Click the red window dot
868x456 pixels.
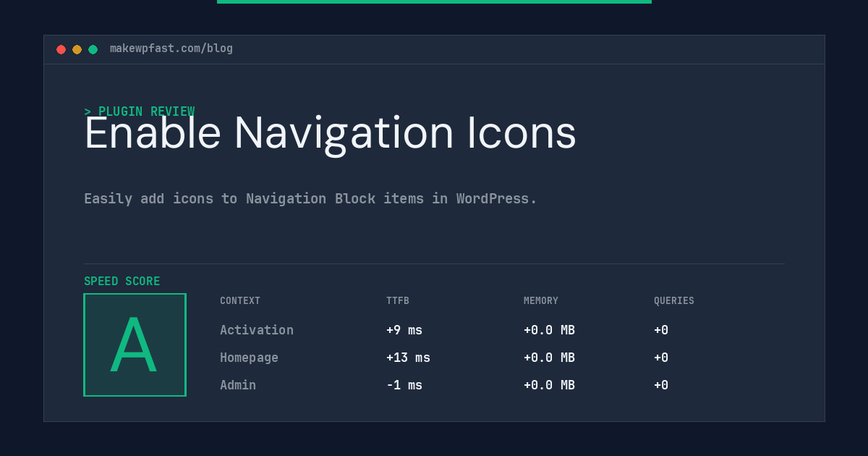pyautogui.click(x=61, y=49)
